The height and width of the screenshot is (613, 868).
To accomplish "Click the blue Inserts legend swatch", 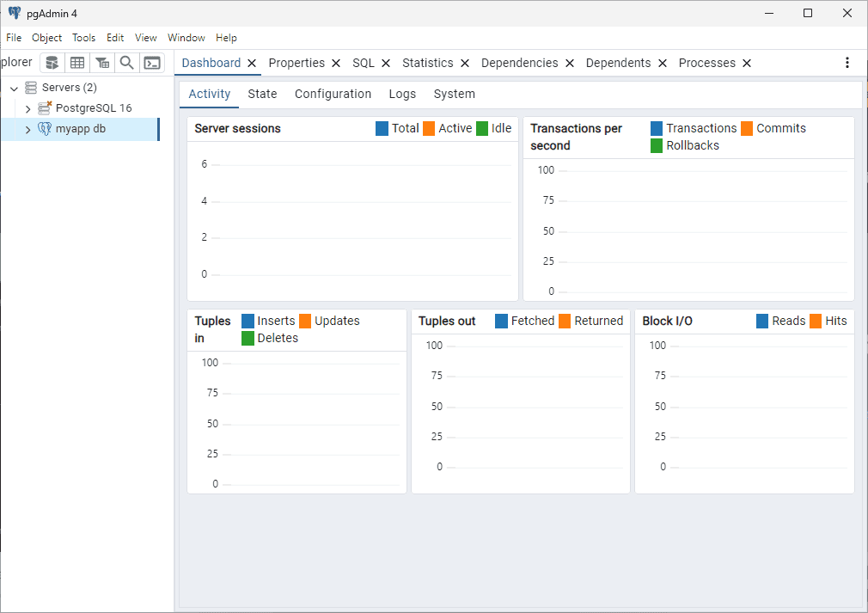I will pos(248,322).
